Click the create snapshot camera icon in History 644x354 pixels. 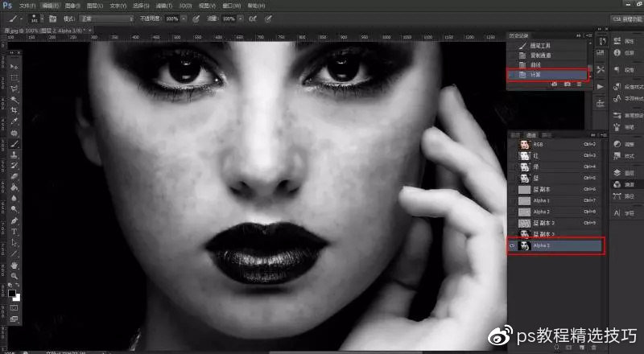click(568, 84)
